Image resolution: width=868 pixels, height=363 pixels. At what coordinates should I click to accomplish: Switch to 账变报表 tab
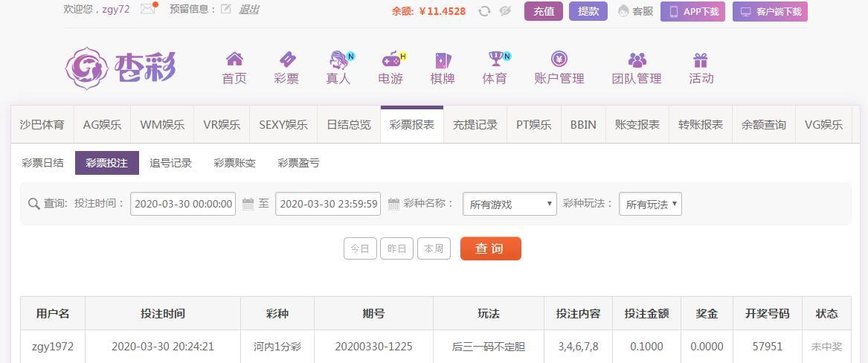pos(637,124)
